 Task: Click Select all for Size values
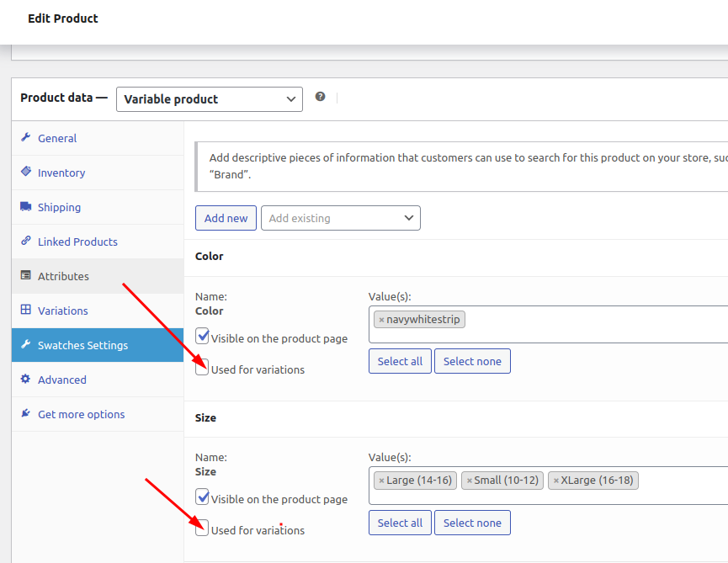click(400, 523)
